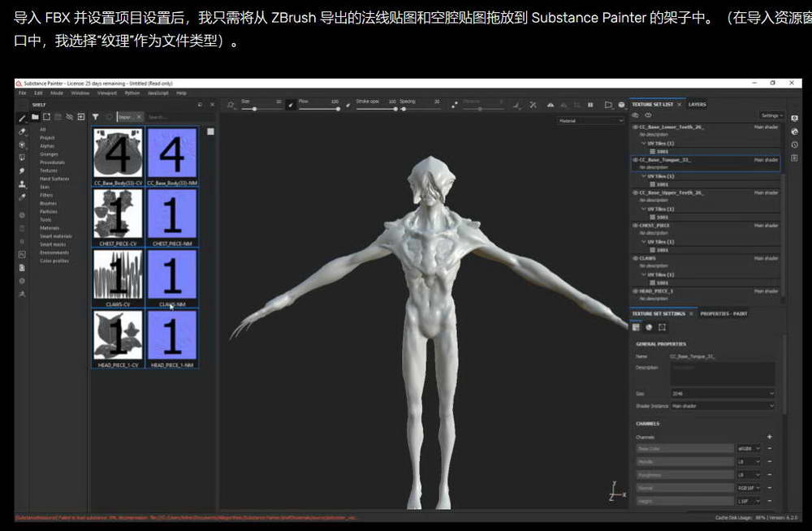Open the Display settings icon on right dock
This screenshot has width=812, height=531.
pos(794,118)
